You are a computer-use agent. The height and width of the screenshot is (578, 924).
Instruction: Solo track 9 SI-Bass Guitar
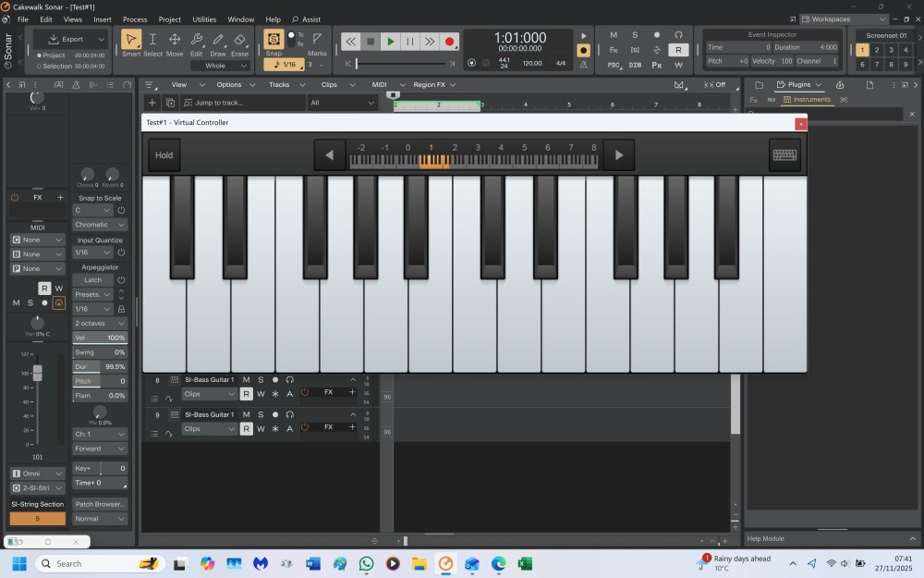(261, 415)
